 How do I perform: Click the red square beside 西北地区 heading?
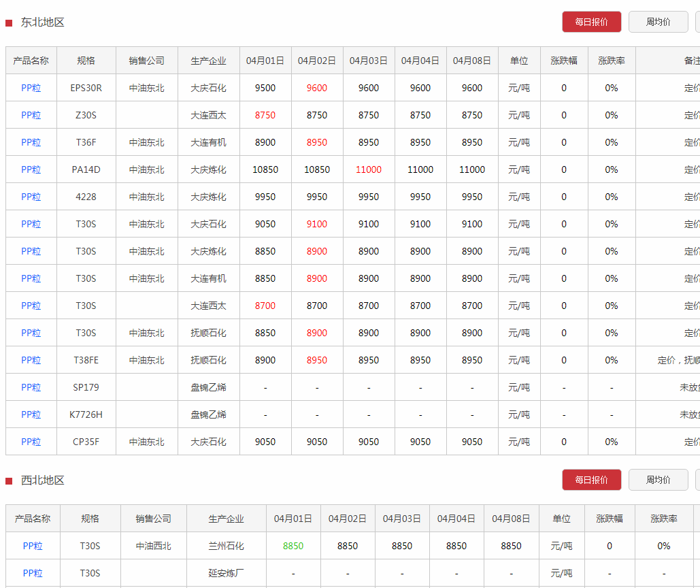click(x=9, y=481)
